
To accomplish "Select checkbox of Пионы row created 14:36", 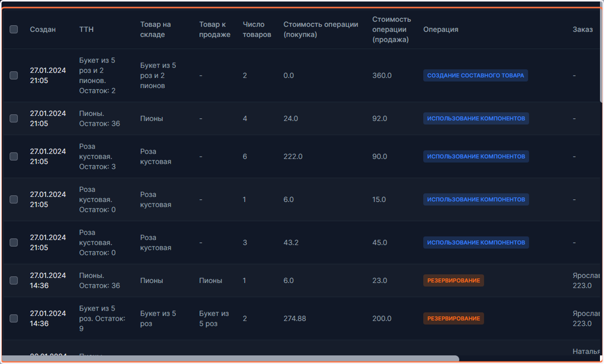I will click(x=14, y=280).
